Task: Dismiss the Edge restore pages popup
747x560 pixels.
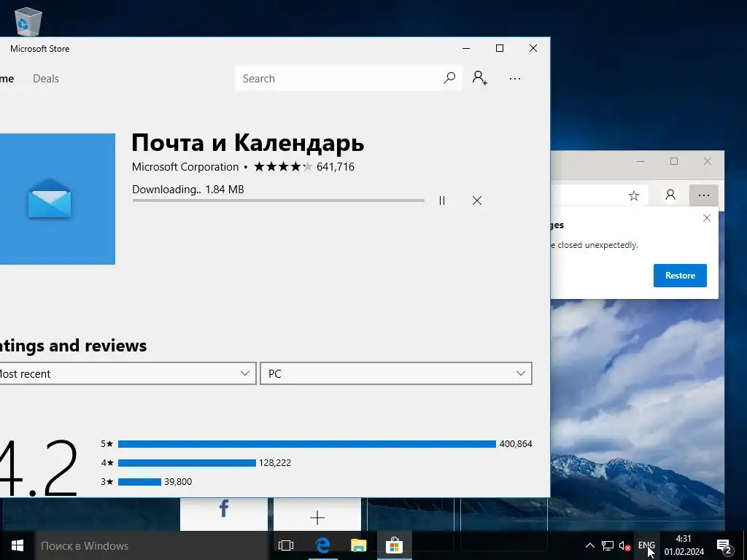Action: click(x=706, y=217)
